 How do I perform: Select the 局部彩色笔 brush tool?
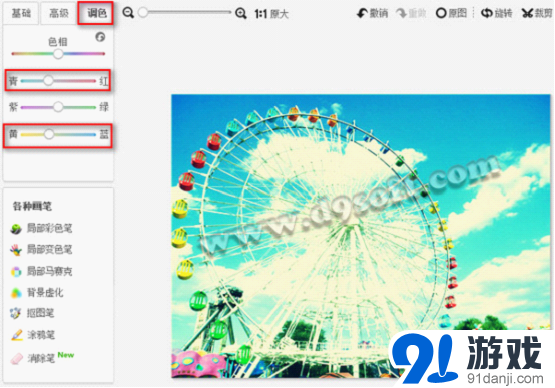(41, 228)
